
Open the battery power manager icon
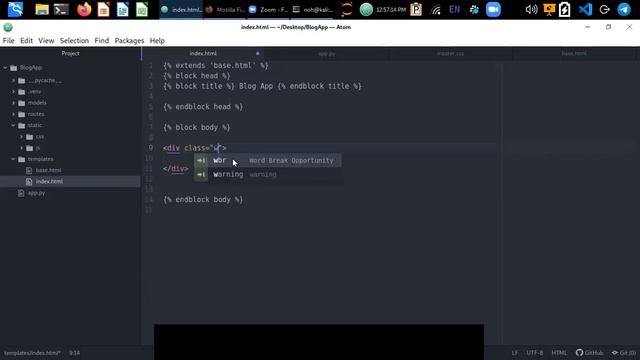point(564,9)
